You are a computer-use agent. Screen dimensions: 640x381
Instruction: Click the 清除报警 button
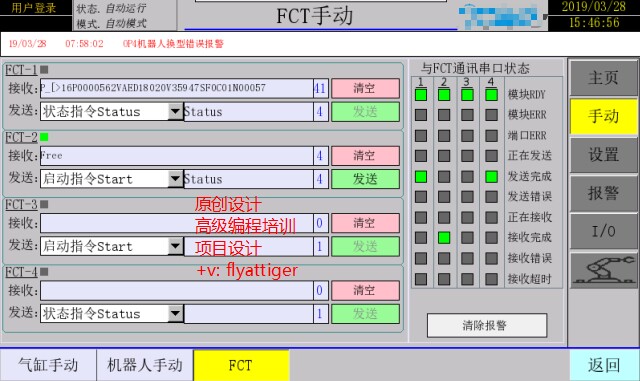point(487,325)
